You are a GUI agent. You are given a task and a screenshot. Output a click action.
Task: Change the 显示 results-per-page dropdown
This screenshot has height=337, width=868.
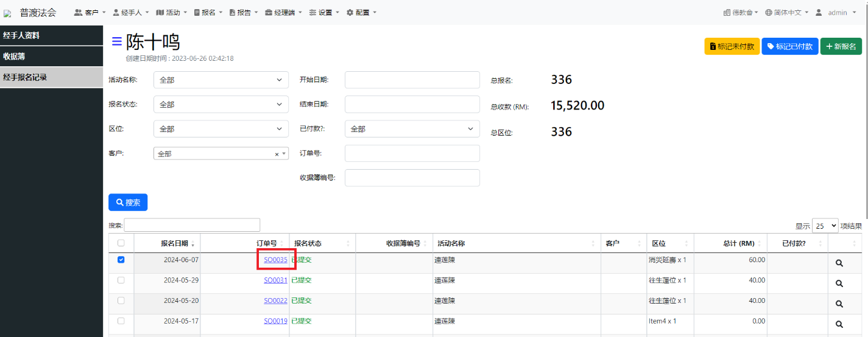[825, 226]
